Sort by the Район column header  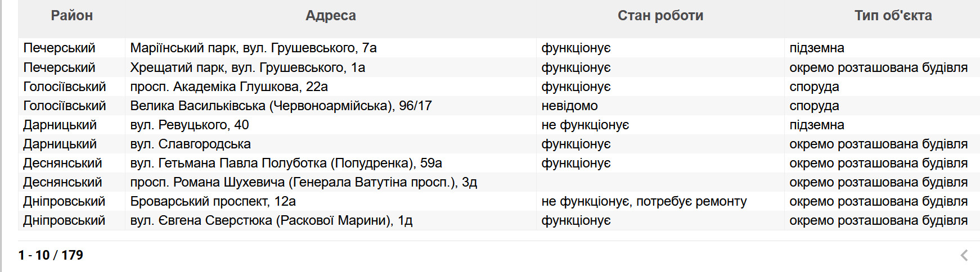coord(71,16)
